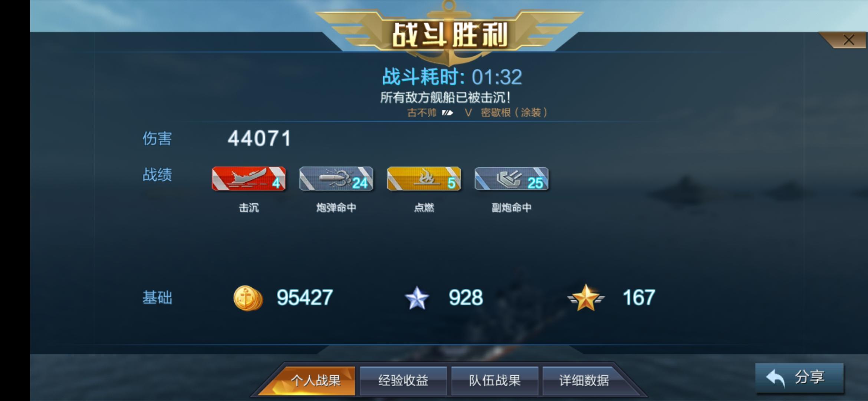Screen dimensions: 868x401
Task: Click the ship name 密歇根（涂装）
Action: [x=514, y=113]
